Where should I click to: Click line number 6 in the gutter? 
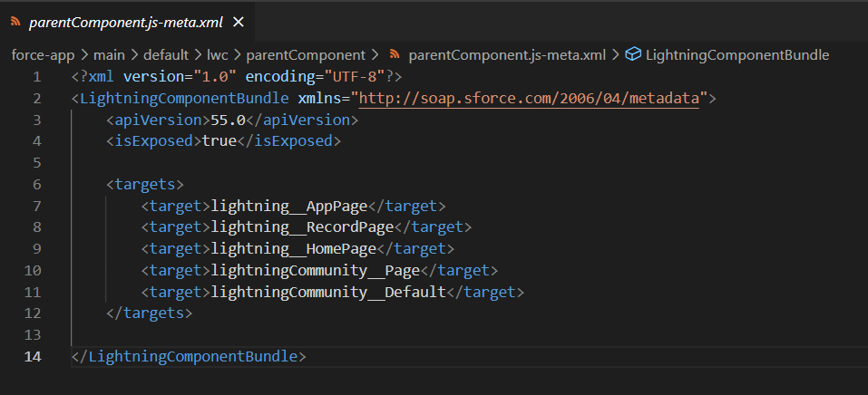[36, 184]
